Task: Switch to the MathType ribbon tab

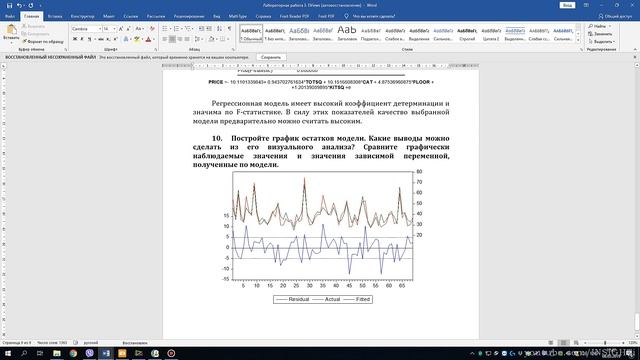Action: click(x=238, y=16)
